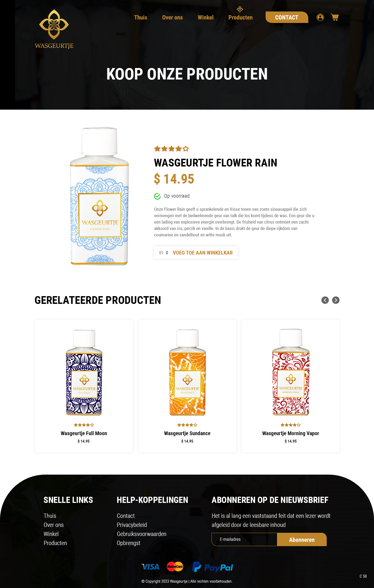The image size is (374, 588).
Task: Click the Wasgeurtje flower logo
Action: tap(54, 29)
